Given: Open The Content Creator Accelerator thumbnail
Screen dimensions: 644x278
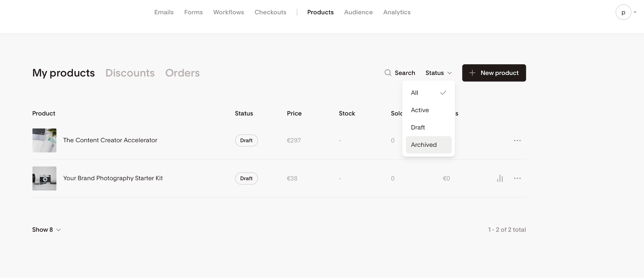Looking at the screenshot, I should 44,140.
